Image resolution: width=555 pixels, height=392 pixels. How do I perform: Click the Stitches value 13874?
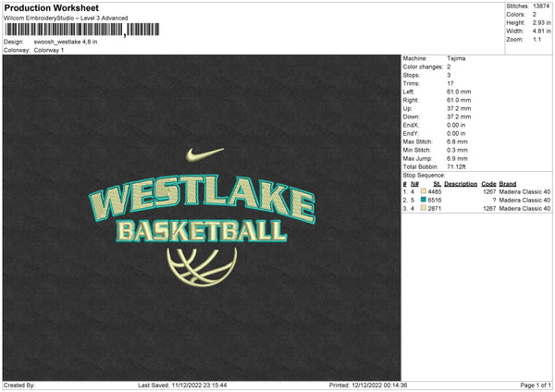coord(541,6)
